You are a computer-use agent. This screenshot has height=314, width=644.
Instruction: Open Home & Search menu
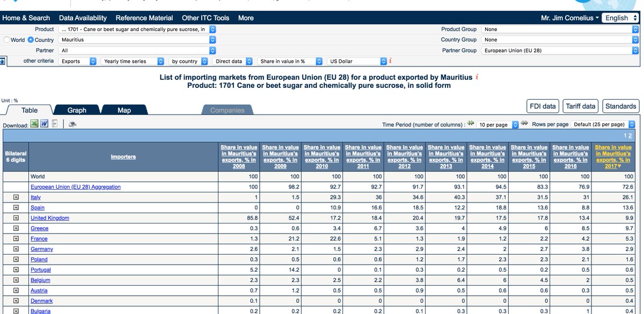[26, 18]
